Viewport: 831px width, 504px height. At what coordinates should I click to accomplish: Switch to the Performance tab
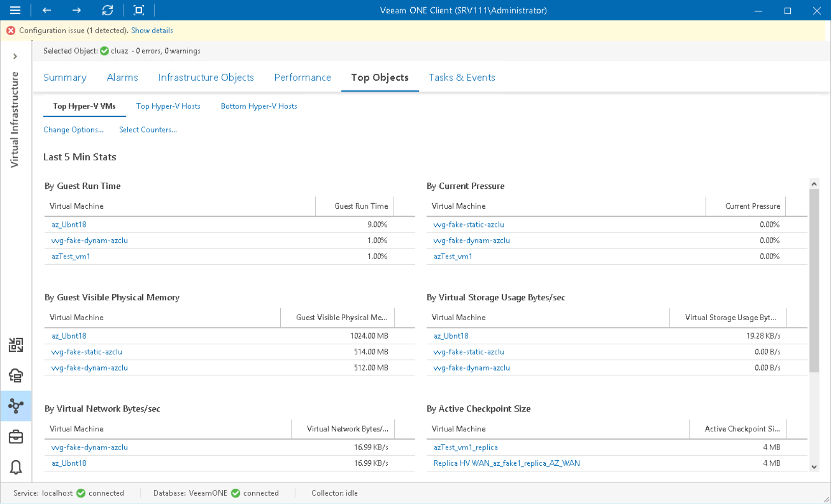(302, 77)
